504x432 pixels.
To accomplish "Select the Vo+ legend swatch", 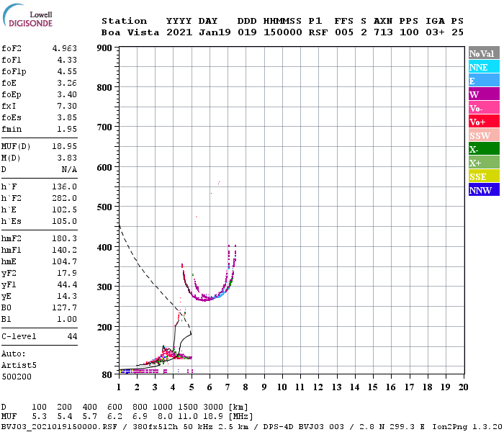I will (x=484, y=122).
